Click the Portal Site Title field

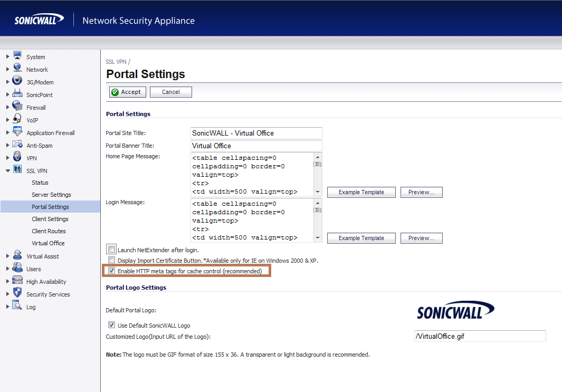(256, 133)
